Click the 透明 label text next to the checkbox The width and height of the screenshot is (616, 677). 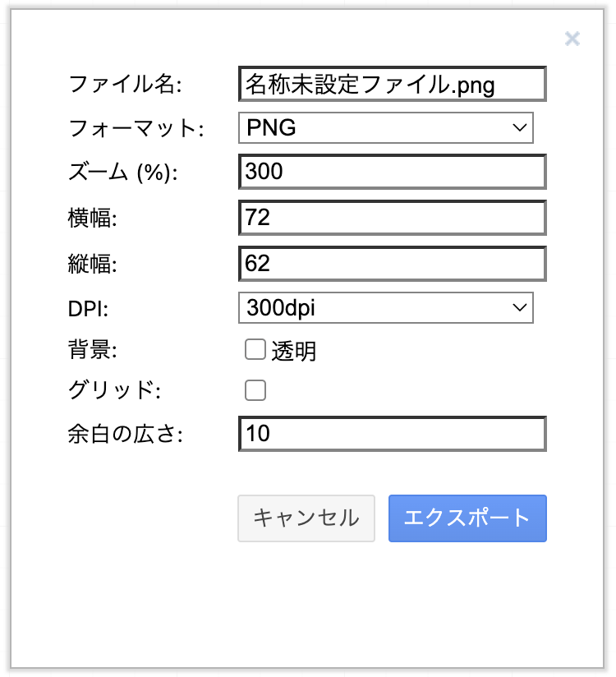(x=294, y=352)
